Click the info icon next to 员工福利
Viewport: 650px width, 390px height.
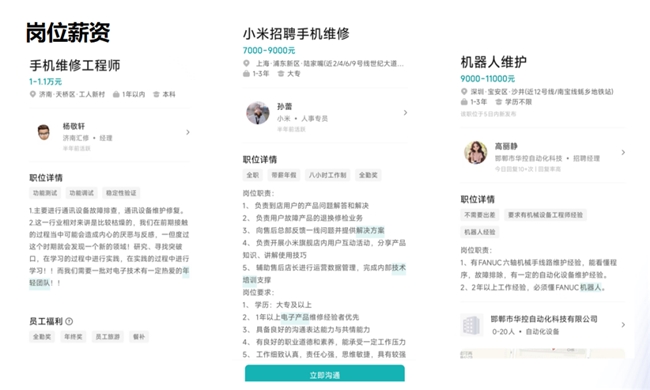click(x=69, y=321)
